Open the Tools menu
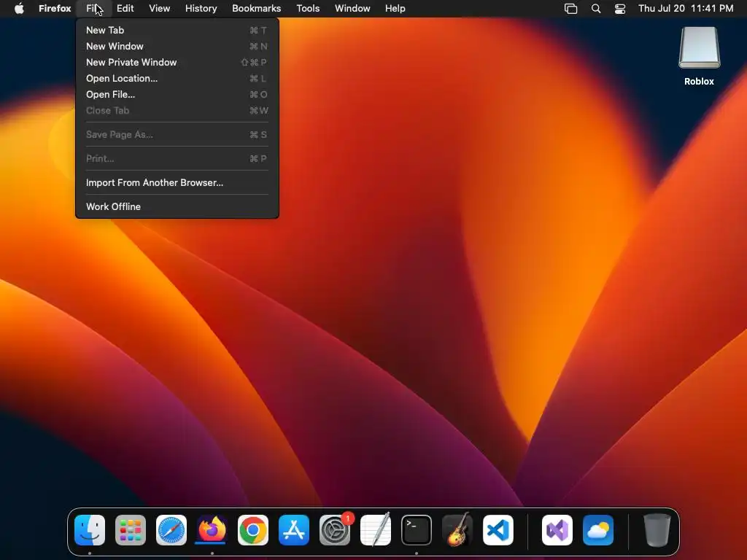This screenshot has height=560, width=747. 308,9
